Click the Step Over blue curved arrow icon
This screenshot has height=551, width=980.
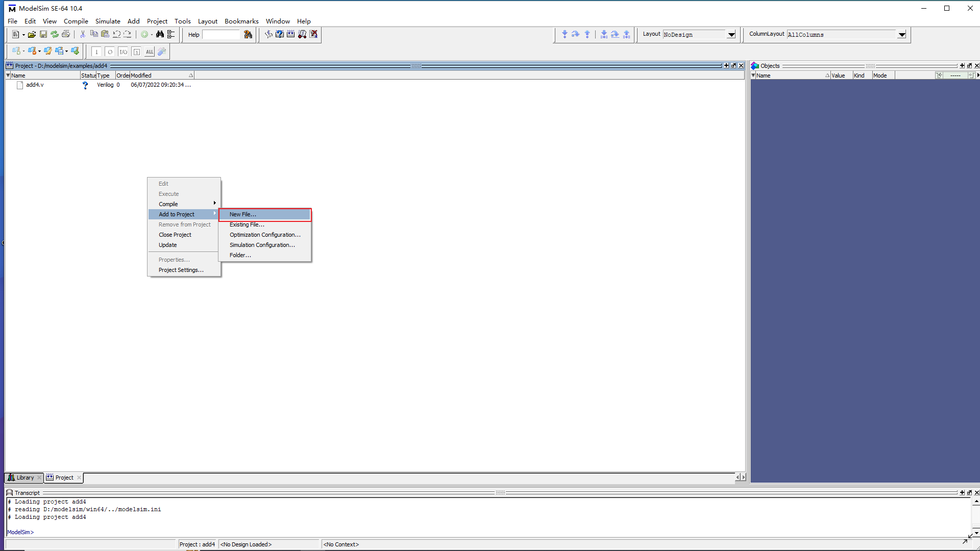pos(576,34)
